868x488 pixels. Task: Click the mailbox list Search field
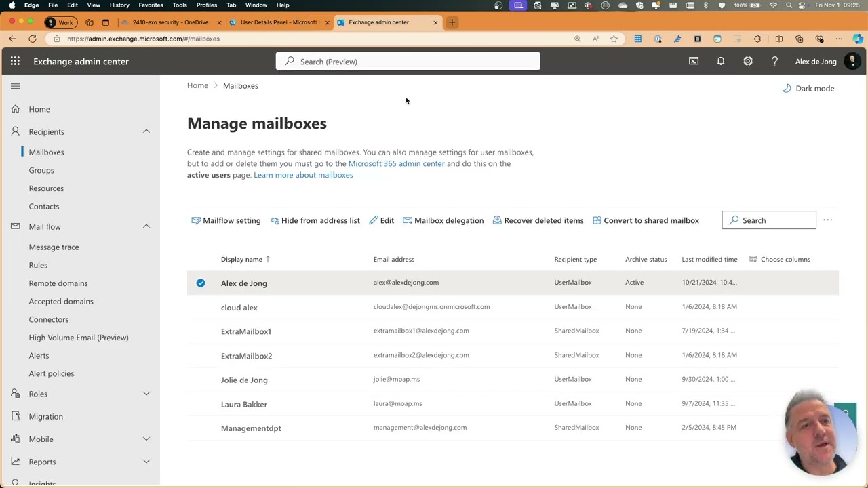[769, 220]
